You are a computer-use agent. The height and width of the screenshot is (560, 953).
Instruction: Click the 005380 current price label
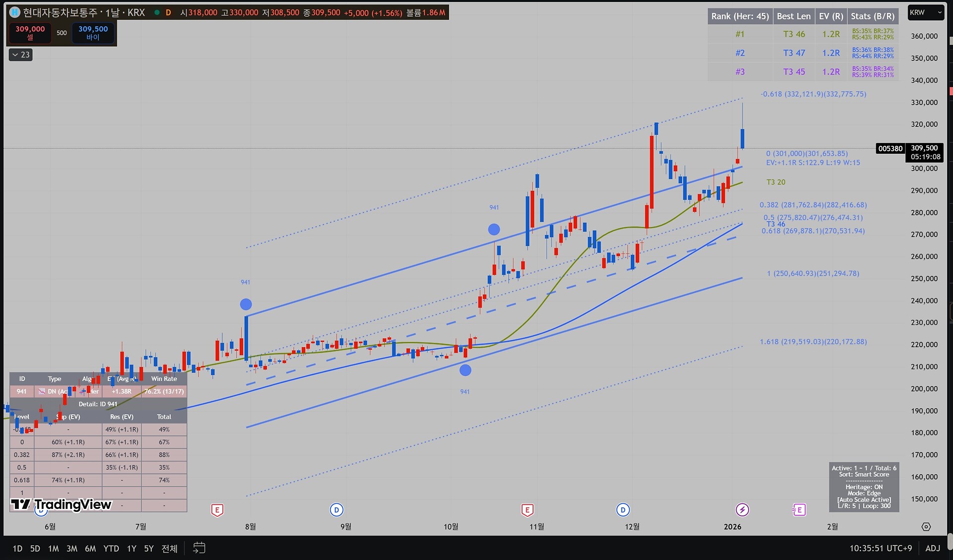click(x=890, y=148)
